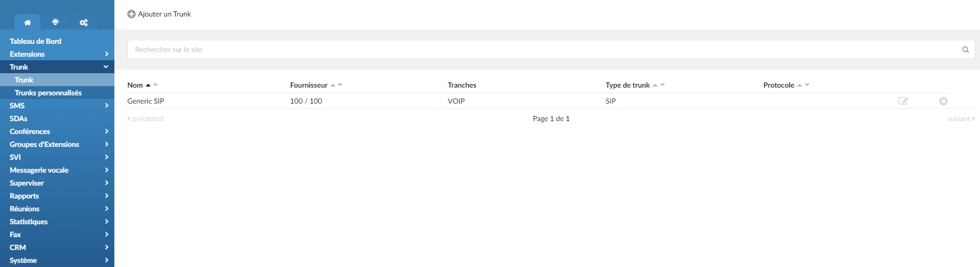Sort Fournisseur column descending
This screenshot has width=980, height=267.
pyautogui.click(x=340, y=85)
